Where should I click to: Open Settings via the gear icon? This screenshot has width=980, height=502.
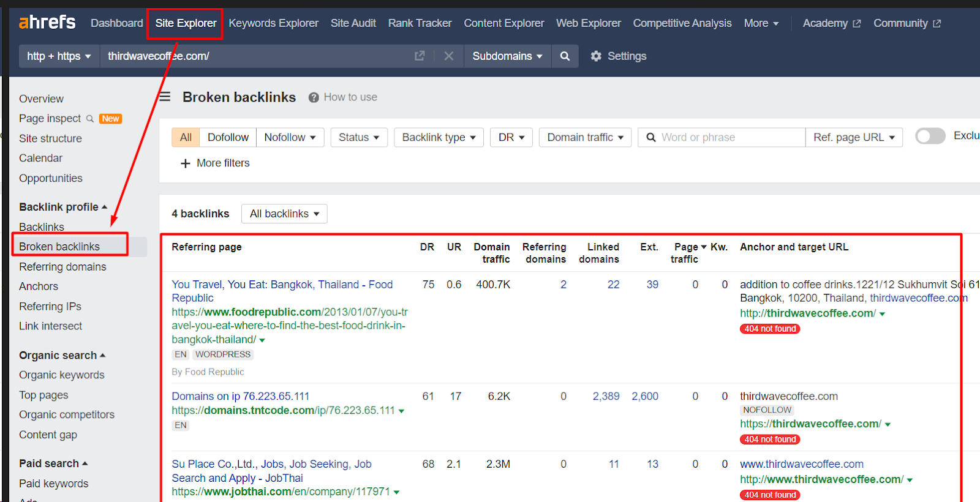tap(596, 56)
